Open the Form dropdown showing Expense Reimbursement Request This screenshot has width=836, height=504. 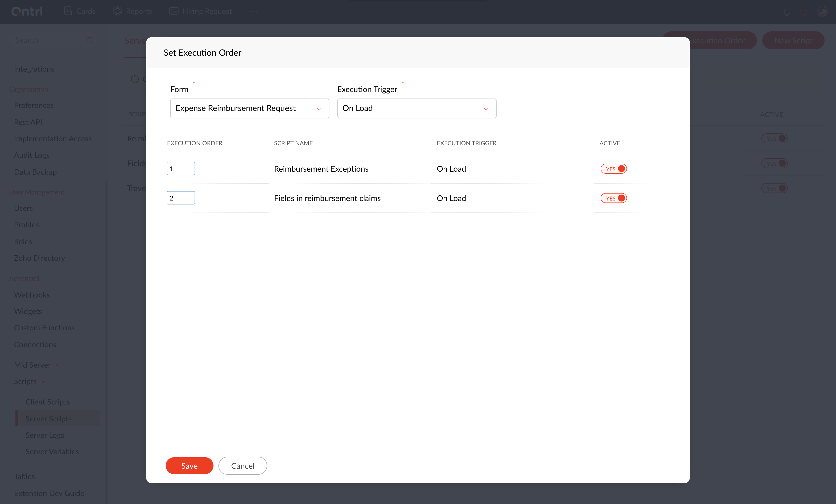coord(249,108)
